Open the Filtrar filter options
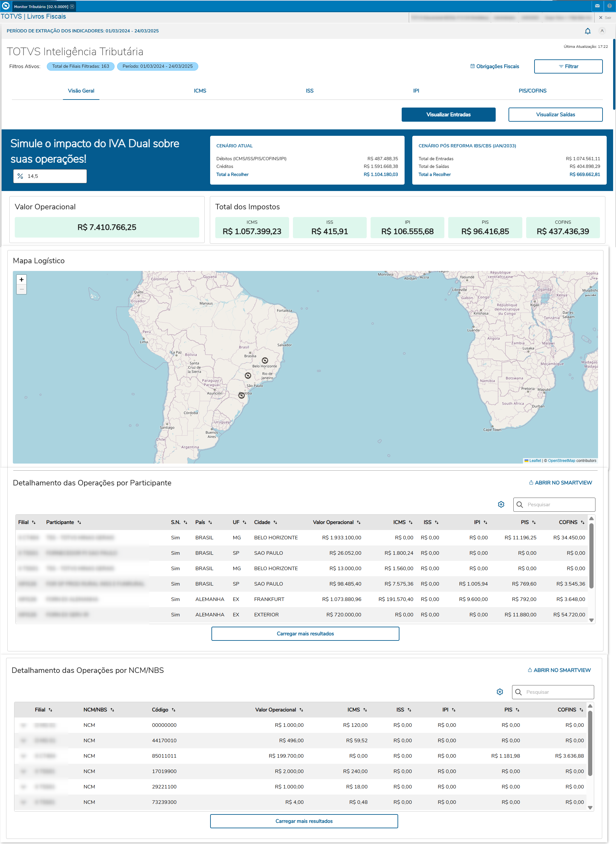This screenshot has width=616, height=844. (568, 66)
